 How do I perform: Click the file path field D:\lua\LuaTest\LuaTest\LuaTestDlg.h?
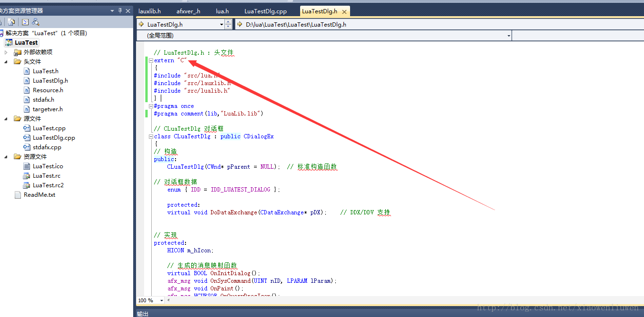coord(439,24)
